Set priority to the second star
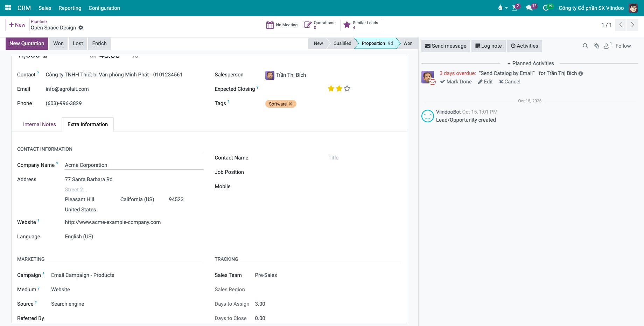The width and height of the screenshot is (644, 326). point(339,89)
